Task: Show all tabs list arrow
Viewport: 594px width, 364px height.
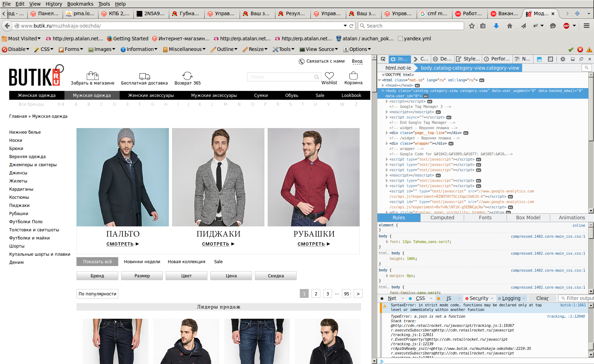Action: click(x=589, y=13)
